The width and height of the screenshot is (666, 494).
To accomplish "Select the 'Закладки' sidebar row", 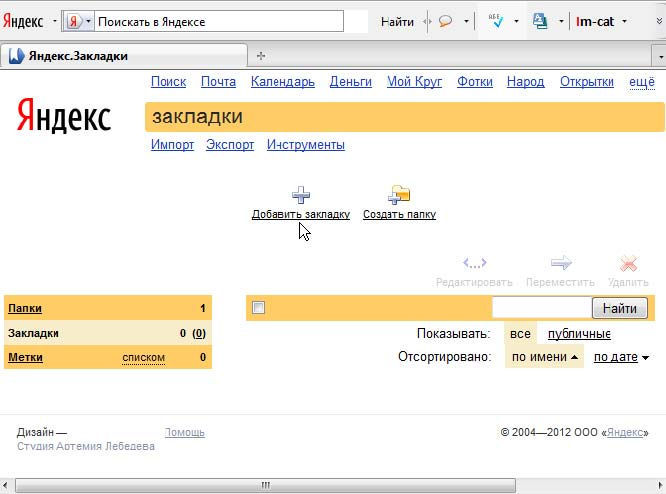I will [107, 333].
